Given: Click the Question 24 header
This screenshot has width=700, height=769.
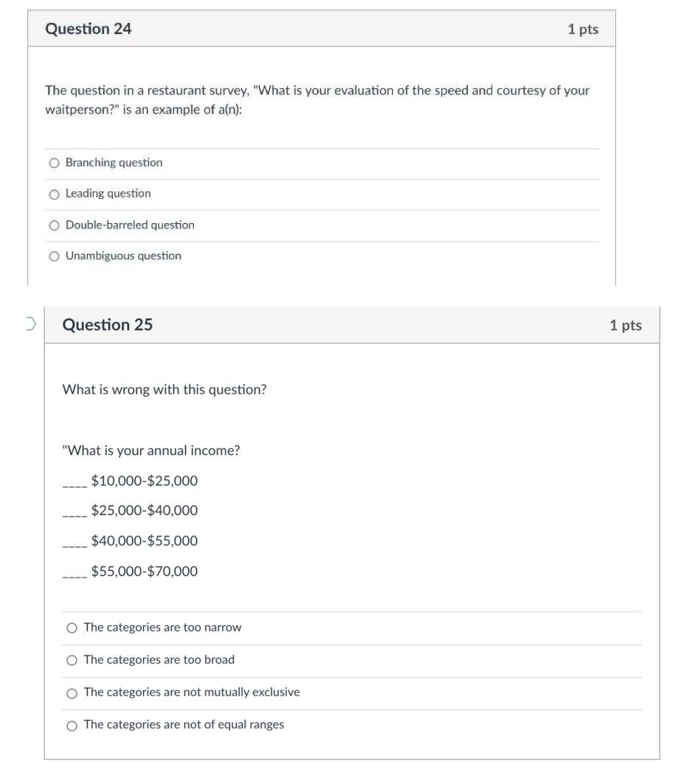Looking at the screenshot, I should coord(89,29).
